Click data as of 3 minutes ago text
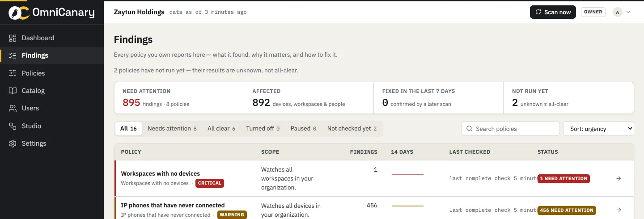Screen dimensions: 644x219 (x=208, y=12)
